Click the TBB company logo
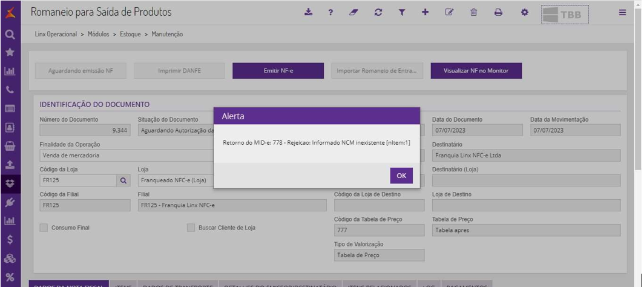 click(x=565, y=15)
